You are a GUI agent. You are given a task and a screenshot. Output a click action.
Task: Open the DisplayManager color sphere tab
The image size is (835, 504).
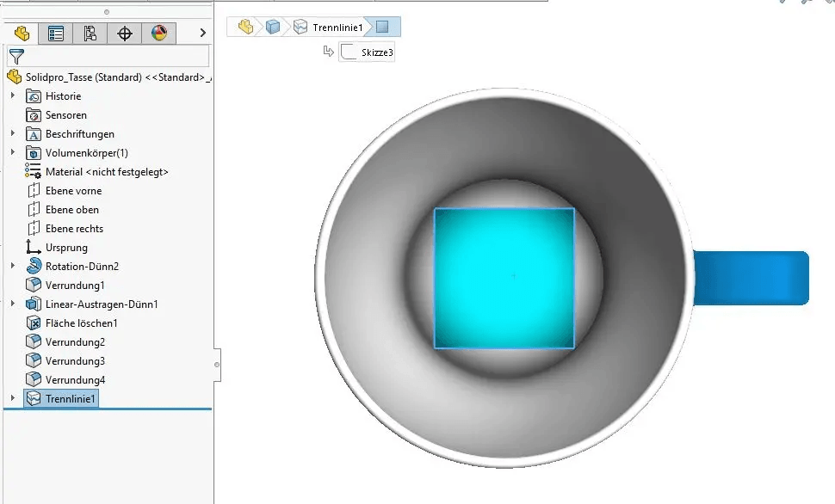click(x=159, y=34)
